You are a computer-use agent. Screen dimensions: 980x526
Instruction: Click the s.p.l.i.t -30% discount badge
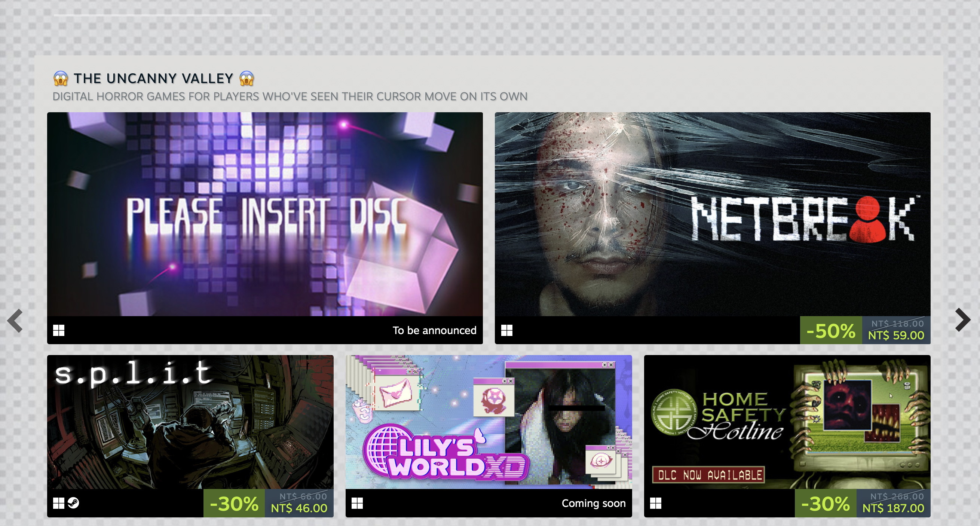(x=234, y=503)
